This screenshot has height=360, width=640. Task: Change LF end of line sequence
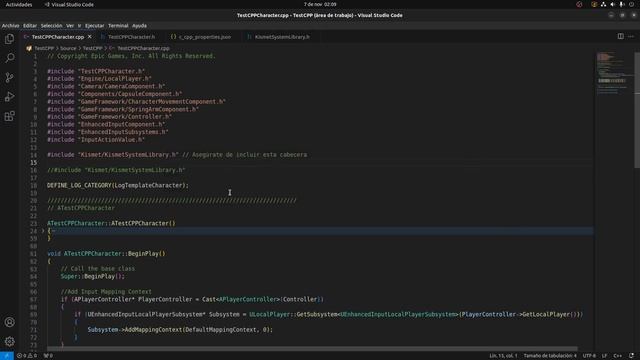[604, 356]
